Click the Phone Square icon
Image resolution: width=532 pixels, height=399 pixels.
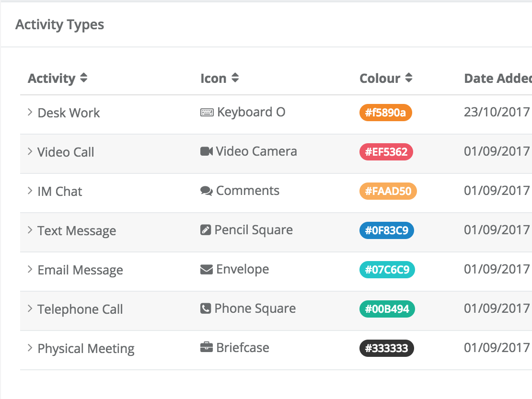pos(206,308)
